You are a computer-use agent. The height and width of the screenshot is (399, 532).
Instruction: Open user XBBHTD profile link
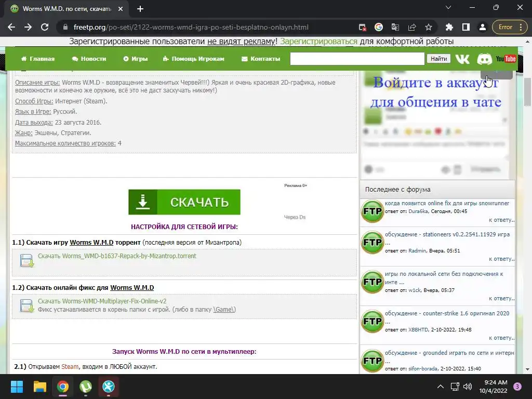click(x=418, y=329)
